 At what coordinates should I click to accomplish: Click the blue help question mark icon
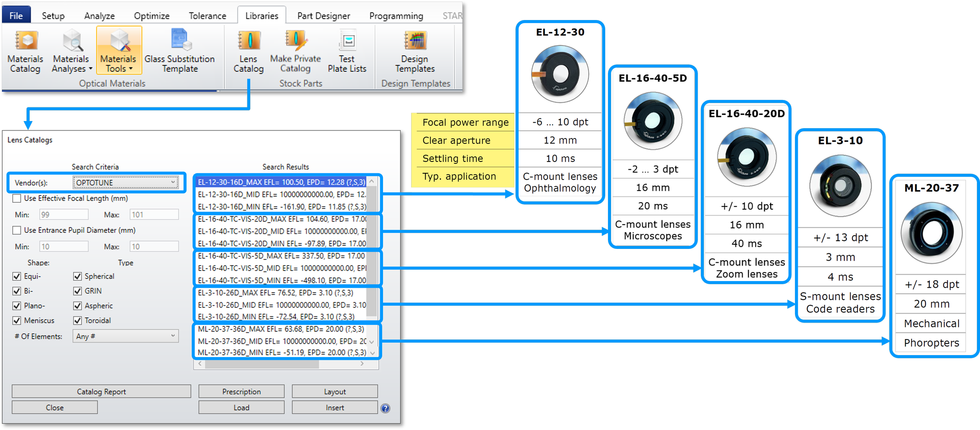pos(385,408)
